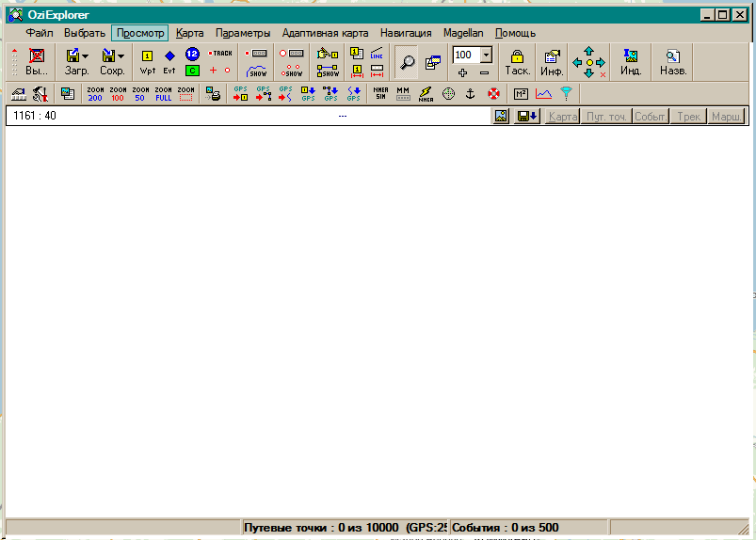
Task: Click the floppy disk with blue arrow
Action: [526, 116]
